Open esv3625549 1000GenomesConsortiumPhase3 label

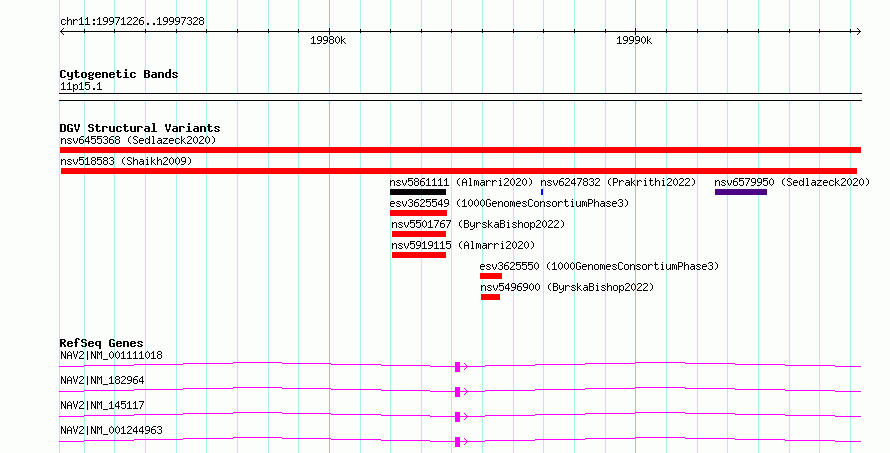pos(509,203)
